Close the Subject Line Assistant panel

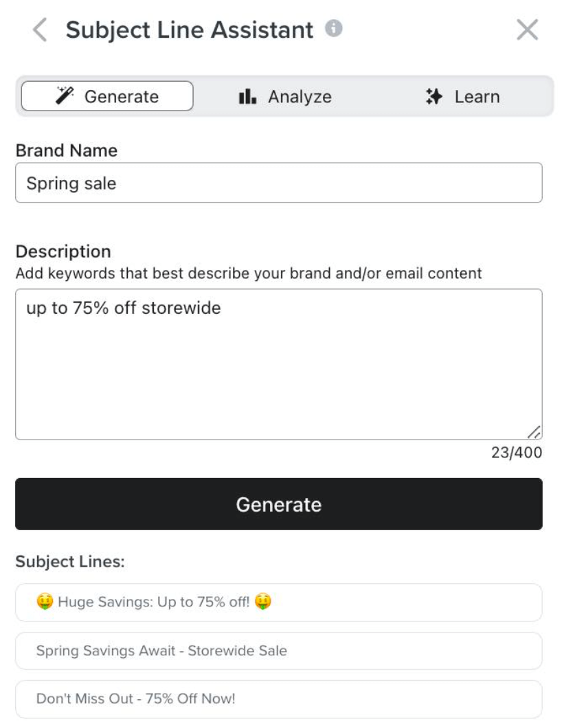tap(527, 30)
